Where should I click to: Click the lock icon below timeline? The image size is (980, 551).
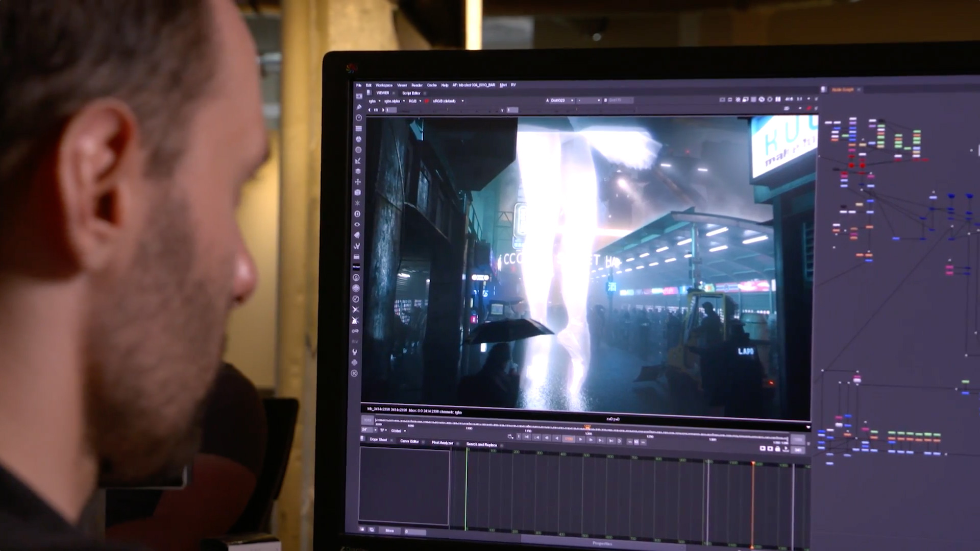777,448
